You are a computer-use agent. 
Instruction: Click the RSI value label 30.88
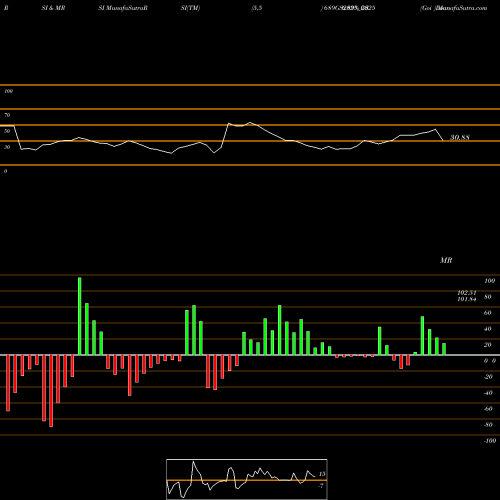point(460,137)
